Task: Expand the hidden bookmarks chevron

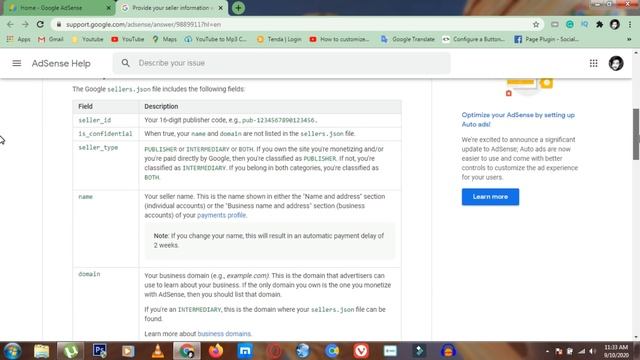Action: click(629, 39)
